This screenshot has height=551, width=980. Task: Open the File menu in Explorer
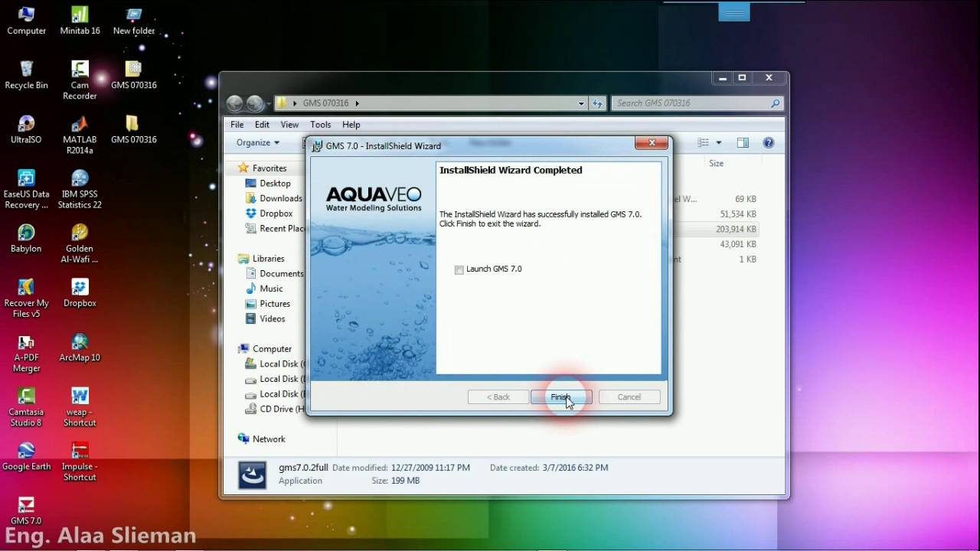[237, 125]
